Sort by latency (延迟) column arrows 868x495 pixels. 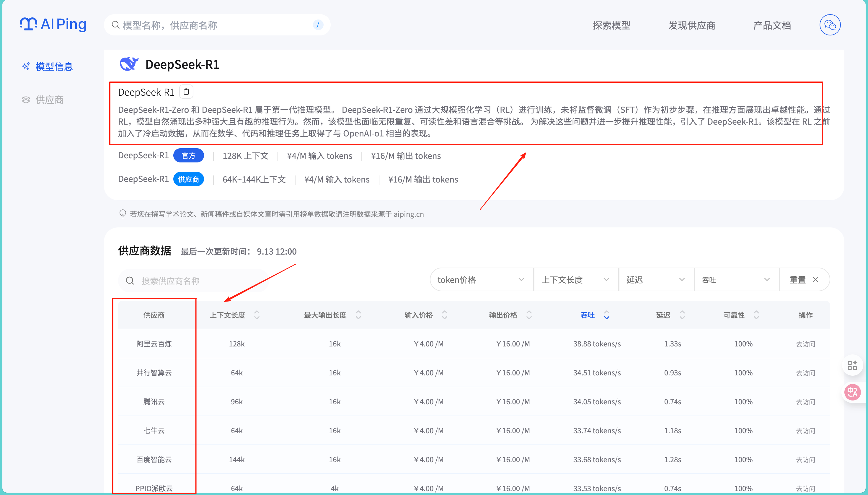pos(682,315)
